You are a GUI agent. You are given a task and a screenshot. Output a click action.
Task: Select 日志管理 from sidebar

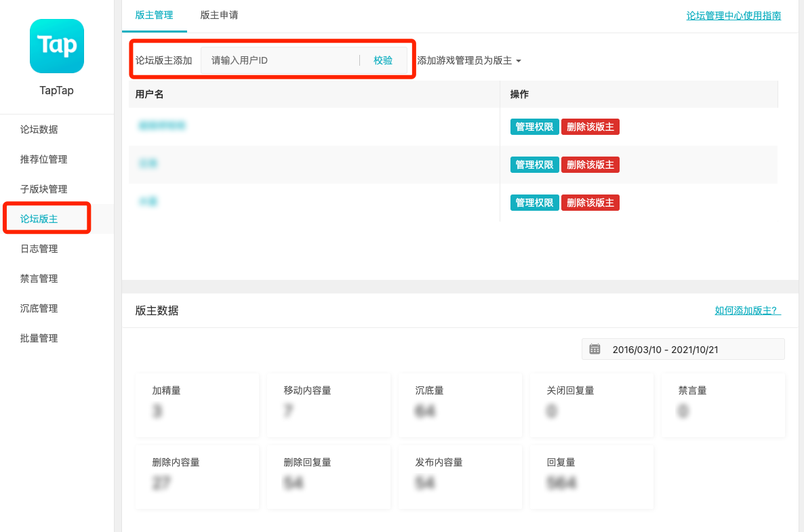(39, 249)
